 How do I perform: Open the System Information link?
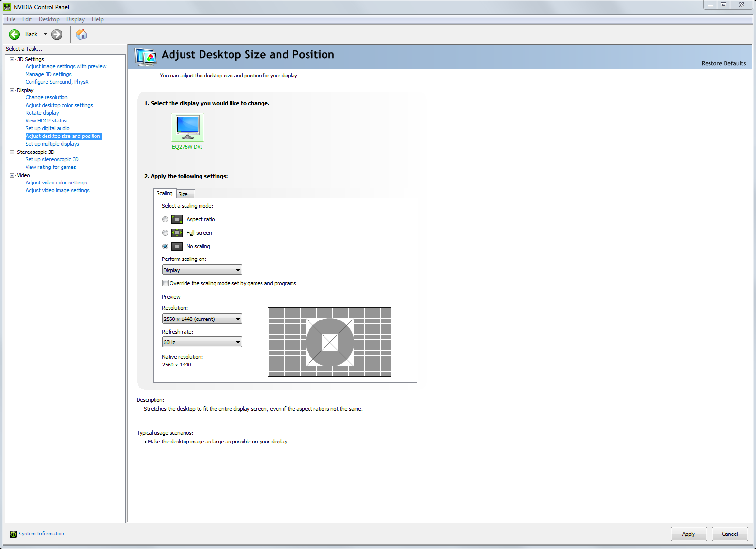coord(41,534)
